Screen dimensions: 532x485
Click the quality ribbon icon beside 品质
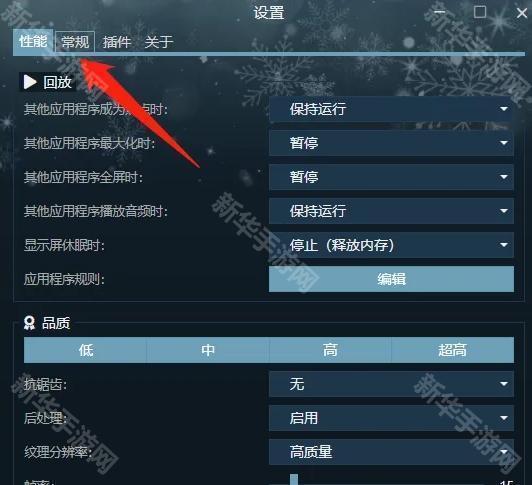coord(30,323)
